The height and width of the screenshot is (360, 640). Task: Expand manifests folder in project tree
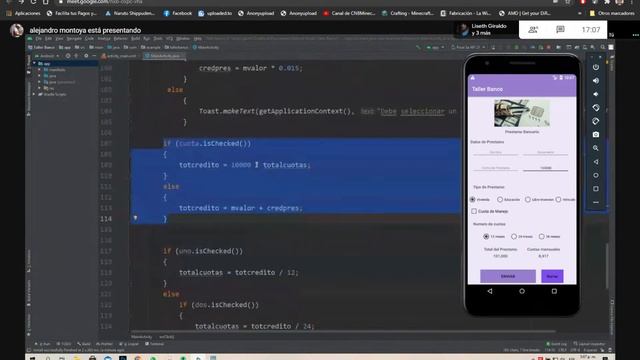(x=40, y=70)
